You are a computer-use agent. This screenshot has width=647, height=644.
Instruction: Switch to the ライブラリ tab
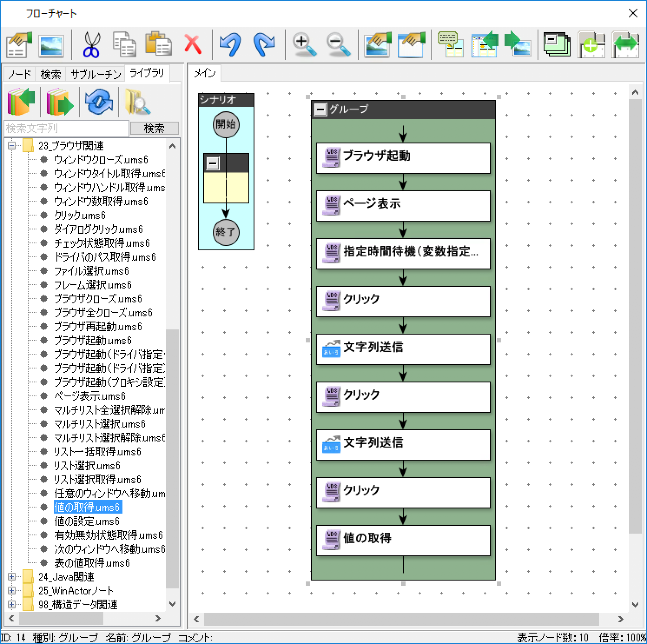(x=147, y=73)
